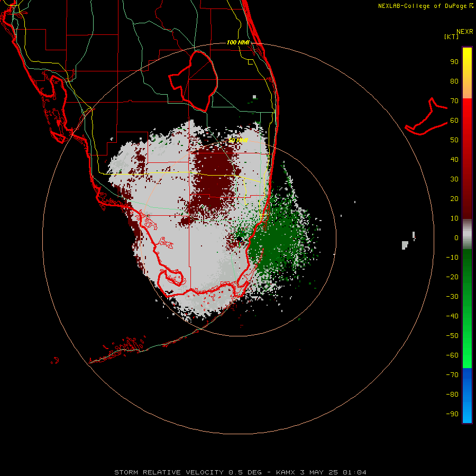
Task: Click the -20 value on the velocity scale
Action: pyautogui.click(x=452, y=277)
